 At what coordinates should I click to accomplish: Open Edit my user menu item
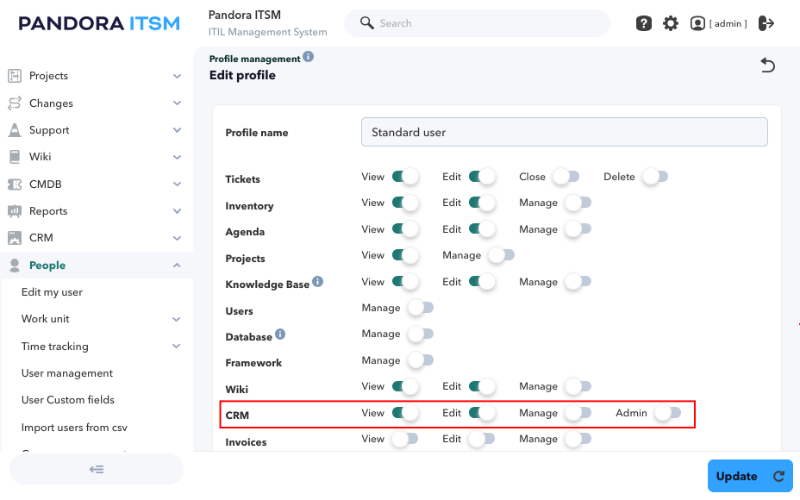tap(52, 292)
